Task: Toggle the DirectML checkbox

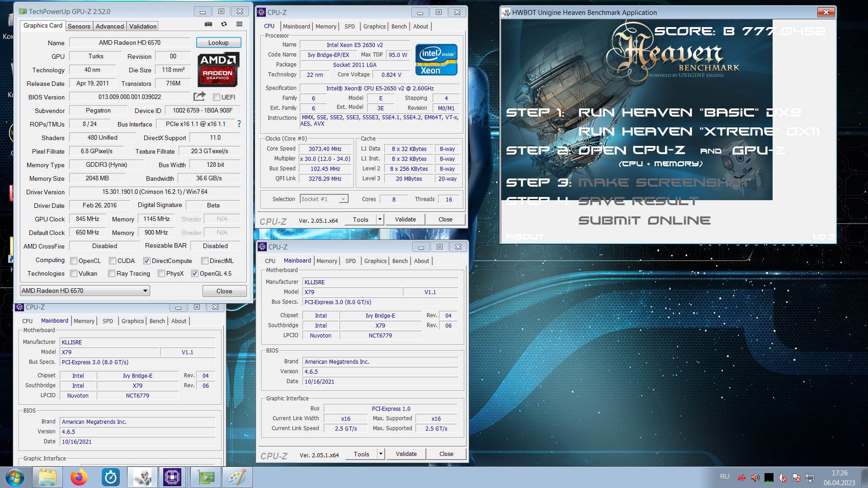Action: point(204,261)
